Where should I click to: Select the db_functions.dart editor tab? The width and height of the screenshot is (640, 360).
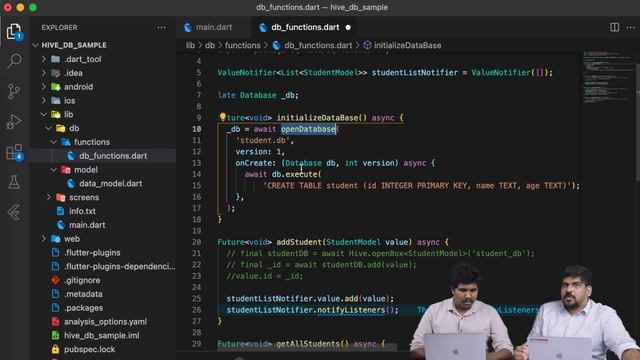tap(305, 27)
